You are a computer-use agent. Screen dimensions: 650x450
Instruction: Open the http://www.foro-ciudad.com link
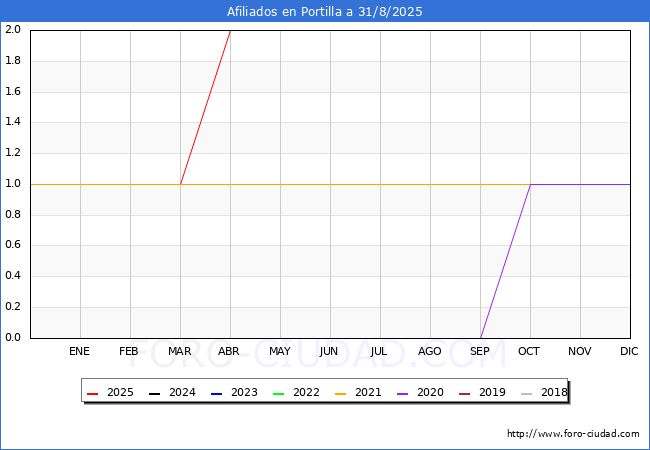tap(573, 434)
